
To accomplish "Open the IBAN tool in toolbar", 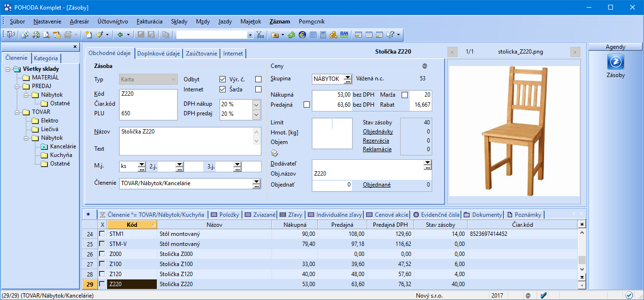I will 344,34.
